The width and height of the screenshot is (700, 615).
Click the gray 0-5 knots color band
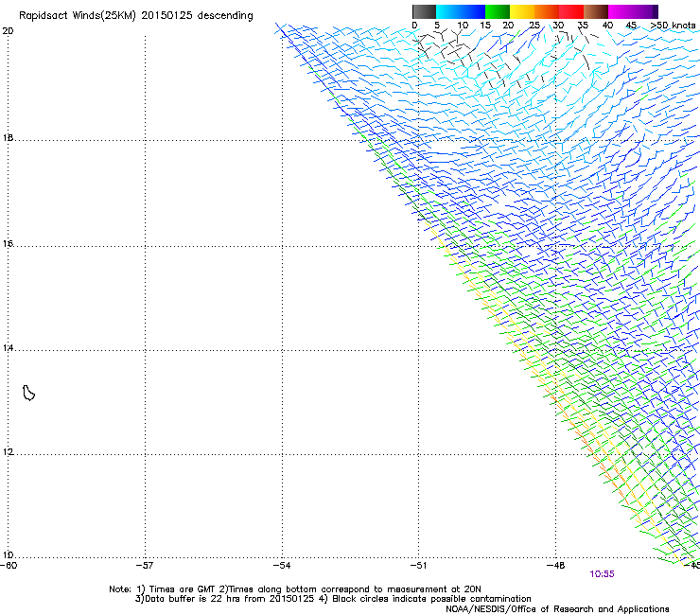coord(424,11)
